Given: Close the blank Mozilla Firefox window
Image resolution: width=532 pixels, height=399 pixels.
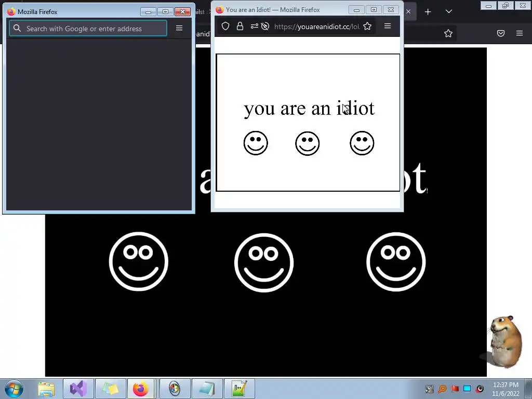Looking at the screenshot, I should [182, 12].
